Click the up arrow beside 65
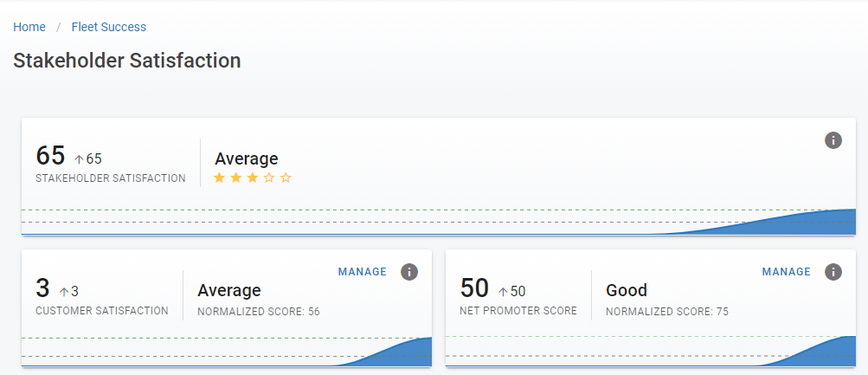Image resolution: width=868 pixels, height=375 pixels. pyautogui.click(x=79, y=159)
